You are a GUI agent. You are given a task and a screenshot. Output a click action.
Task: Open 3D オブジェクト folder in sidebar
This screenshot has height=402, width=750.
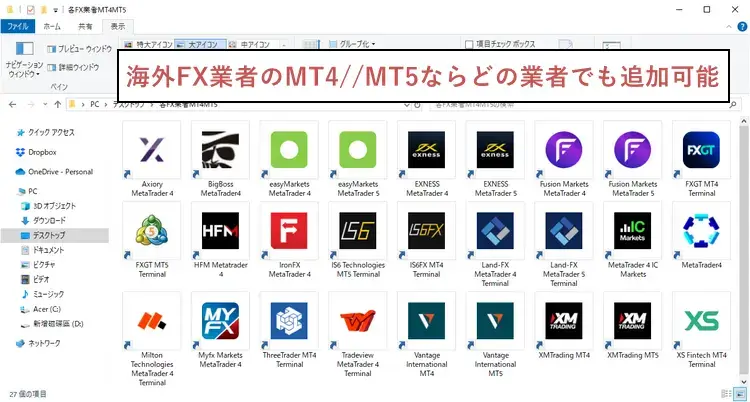coord(49,206)
